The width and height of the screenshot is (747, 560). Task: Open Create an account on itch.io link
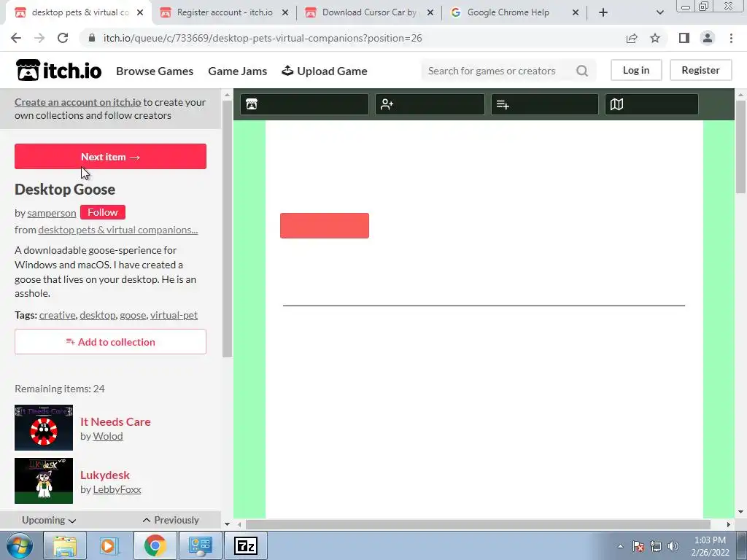coord(77,102)
